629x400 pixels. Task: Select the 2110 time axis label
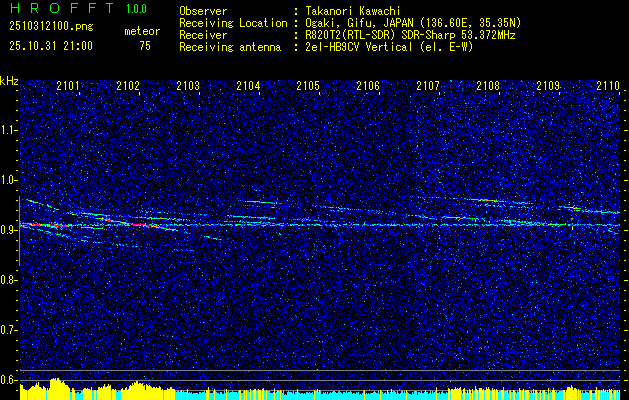(x=608, y=85)
